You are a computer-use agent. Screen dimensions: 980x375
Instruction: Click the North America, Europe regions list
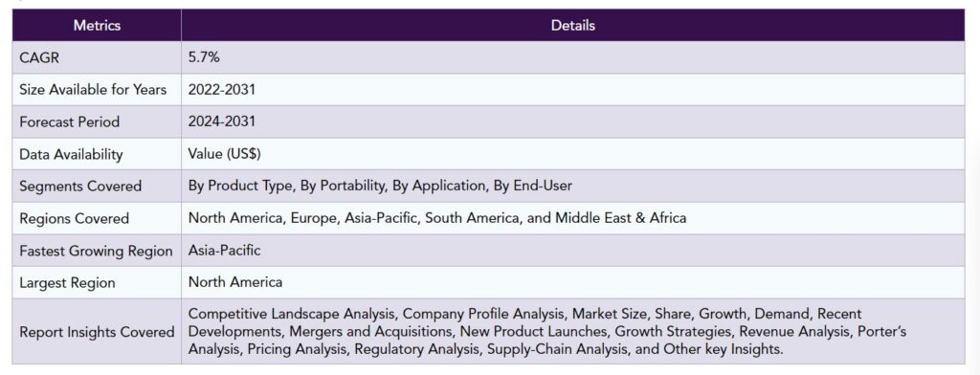click(437, 218)
